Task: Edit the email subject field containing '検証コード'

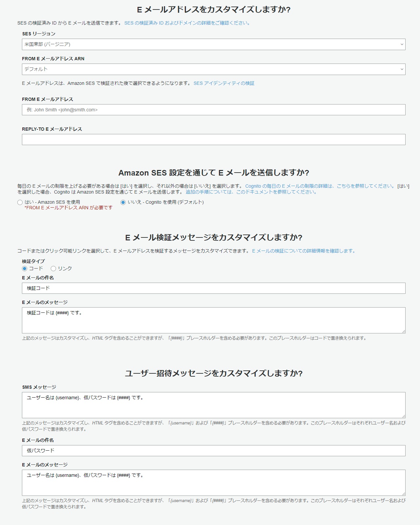Action: [x=213, y=288]
